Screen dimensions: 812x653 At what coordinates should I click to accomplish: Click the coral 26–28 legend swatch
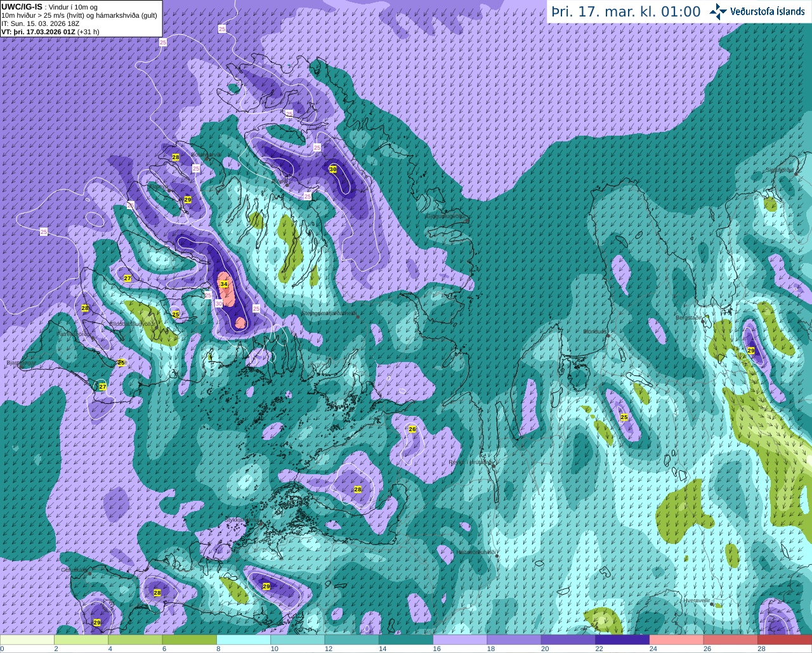coord(731,640)
